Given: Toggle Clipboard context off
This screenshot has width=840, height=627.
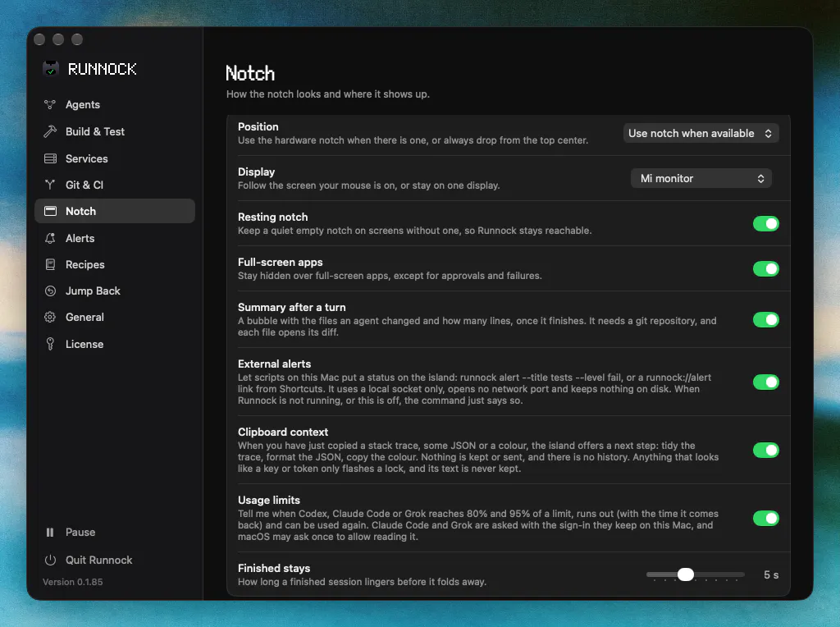Looking at the screenshot, I should coord(765,451).
